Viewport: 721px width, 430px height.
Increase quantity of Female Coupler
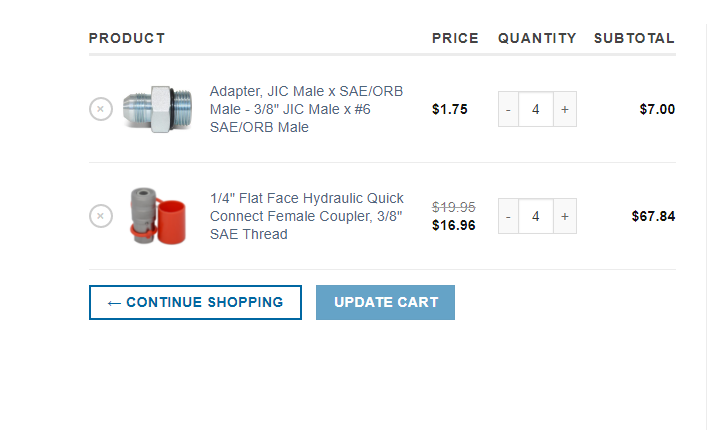[x=565, y=216]
